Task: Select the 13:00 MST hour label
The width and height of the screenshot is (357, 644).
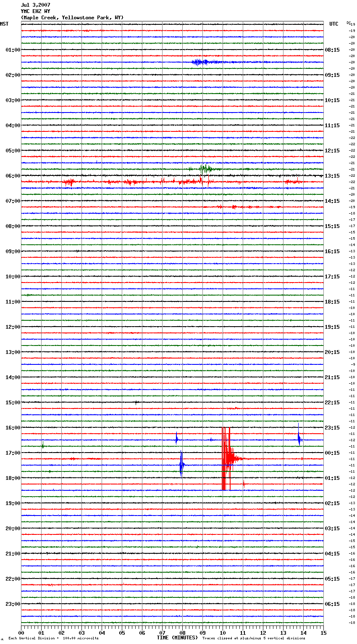Action: coord(13,352)
